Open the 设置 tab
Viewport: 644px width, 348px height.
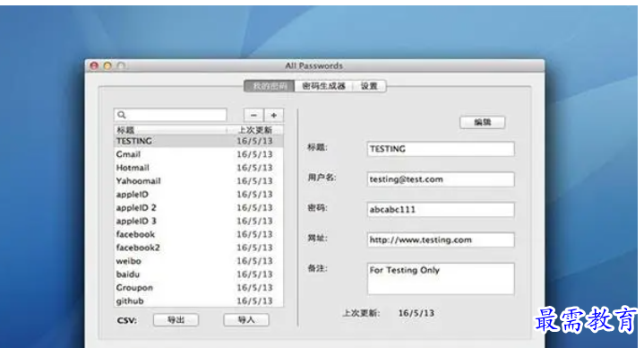click(x=369, y=86)
